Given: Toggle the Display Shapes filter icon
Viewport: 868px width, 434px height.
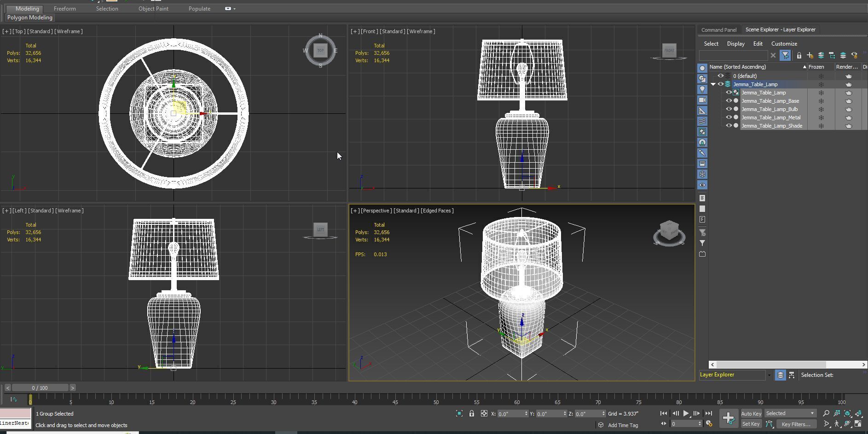Looking at the screenshot, I should (702, 79).
